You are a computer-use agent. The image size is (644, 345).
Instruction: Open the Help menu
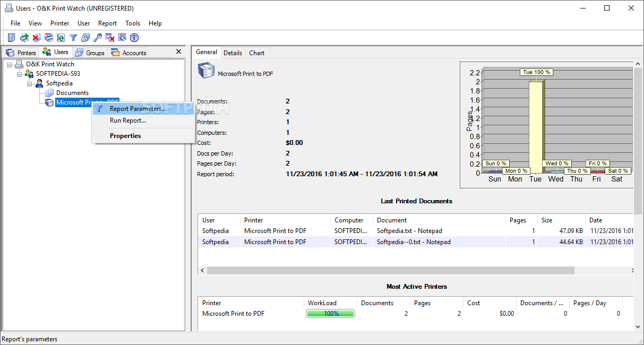pyautogui.click(x=155, y=23)
